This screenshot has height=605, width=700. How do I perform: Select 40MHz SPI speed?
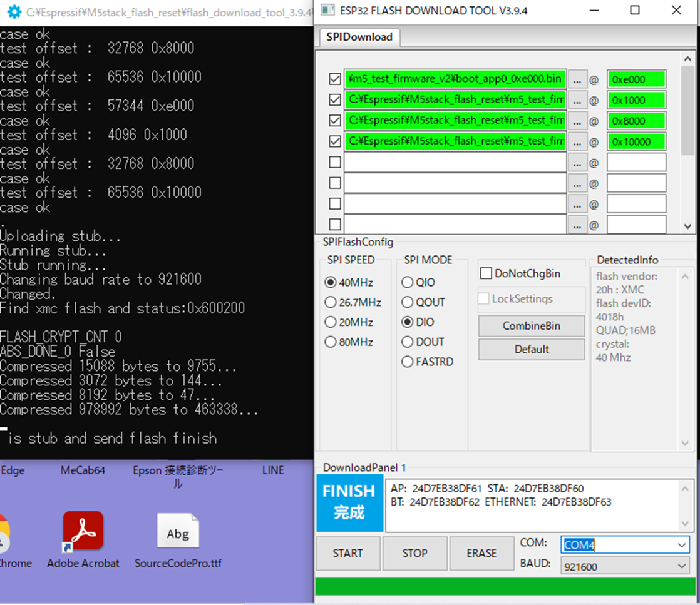pyautogui.click(x=331, y=282)
